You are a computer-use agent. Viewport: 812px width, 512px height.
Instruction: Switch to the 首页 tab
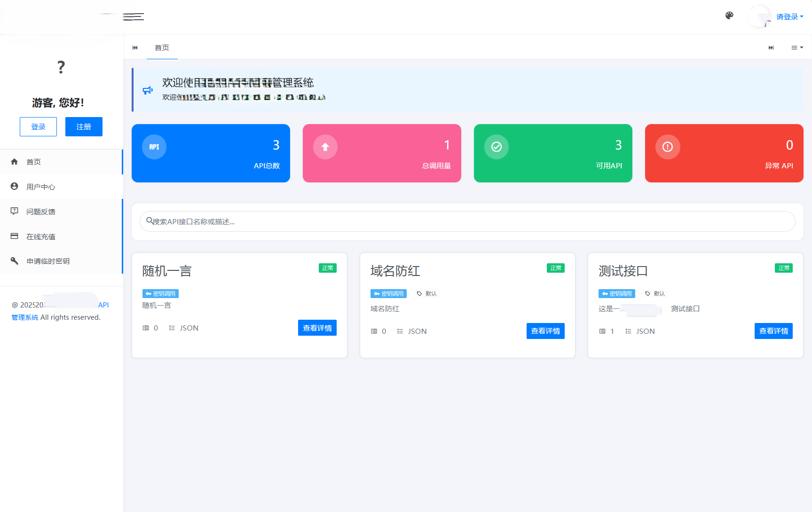(162, 47)
